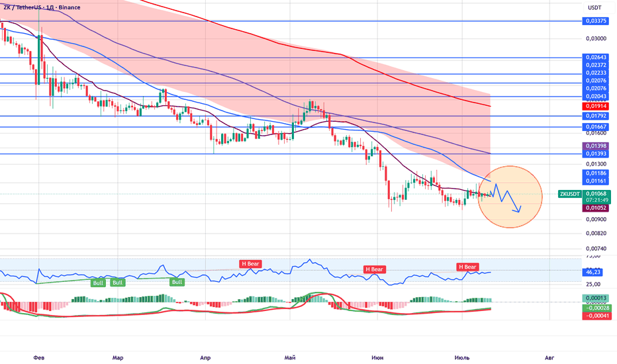Click the 0,02233 horizontal line label

click(x=596, y=73)
